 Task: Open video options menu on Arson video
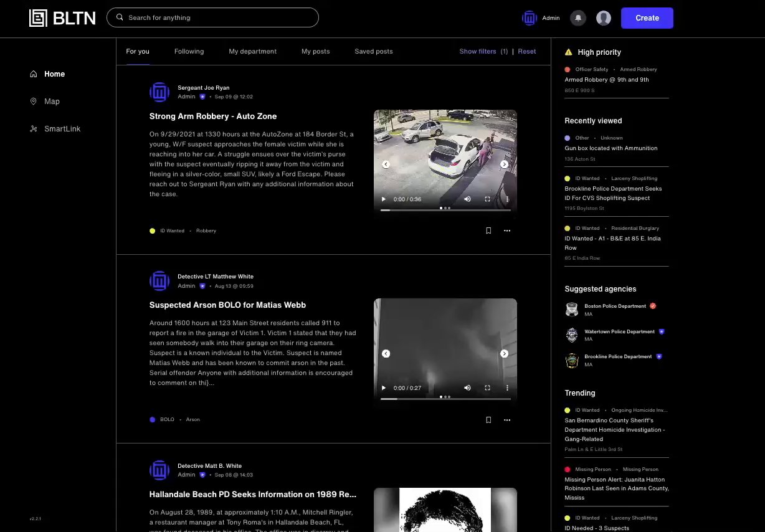(x=507, y=388)
